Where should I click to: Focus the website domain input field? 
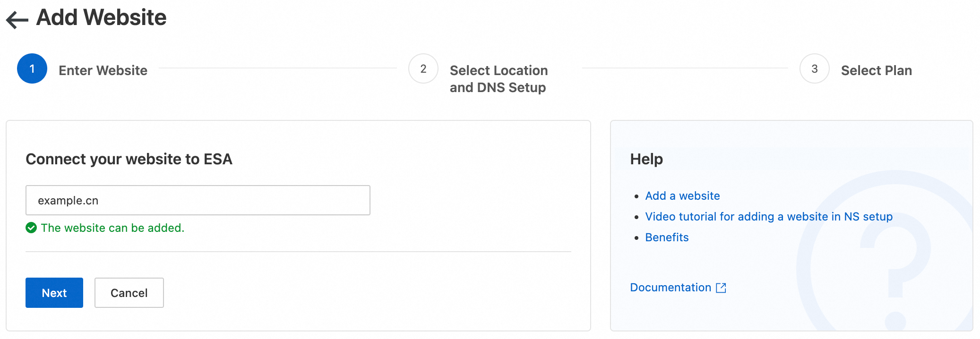[198, 200]
